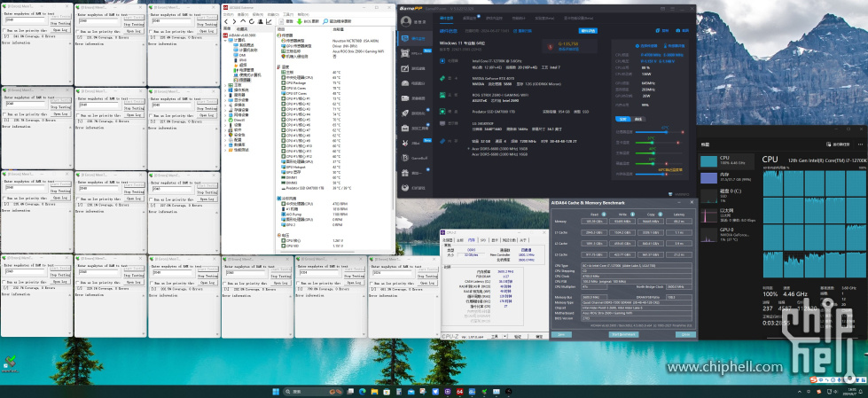Expand DirectX node in AIDA64 tree
Image resolution: width=868 pixels, height=398 pixels.
click(x=225, y=121)
